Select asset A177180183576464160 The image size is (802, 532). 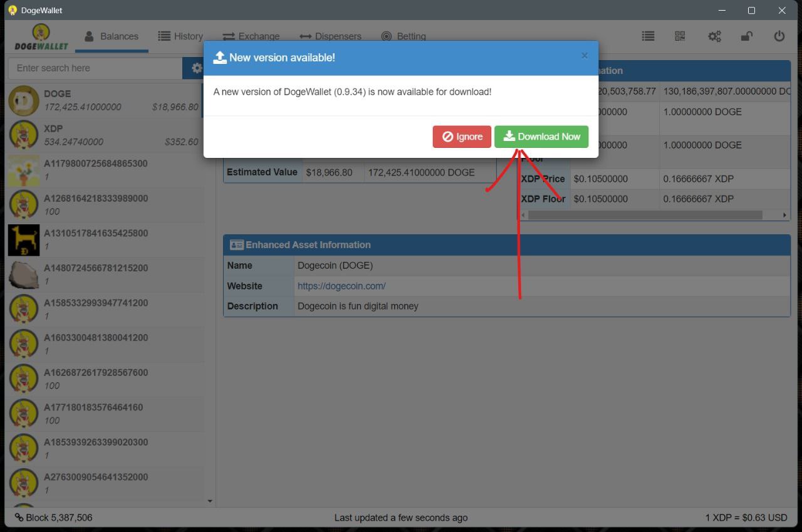[x=106, y=414]
